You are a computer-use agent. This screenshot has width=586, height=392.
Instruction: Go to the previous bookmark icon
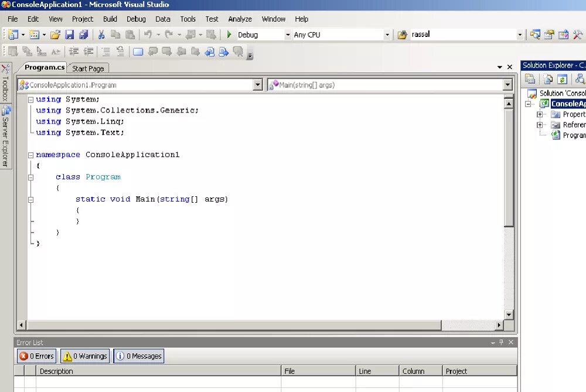[x=152, y=52]
